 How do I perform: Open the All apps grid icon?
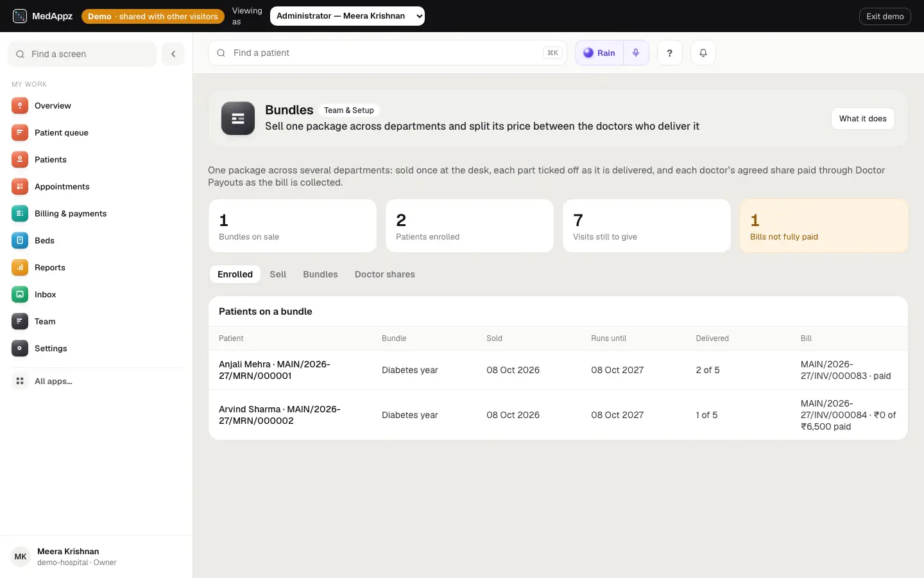[x=20, y=381]
